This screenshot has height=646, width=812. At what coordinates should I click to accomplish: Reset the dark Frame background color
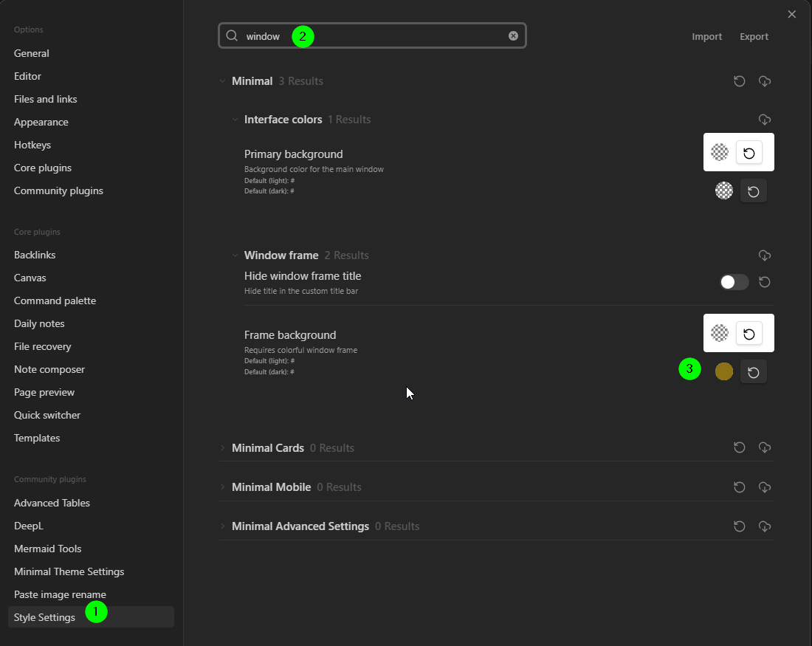[x=754, y=372]
